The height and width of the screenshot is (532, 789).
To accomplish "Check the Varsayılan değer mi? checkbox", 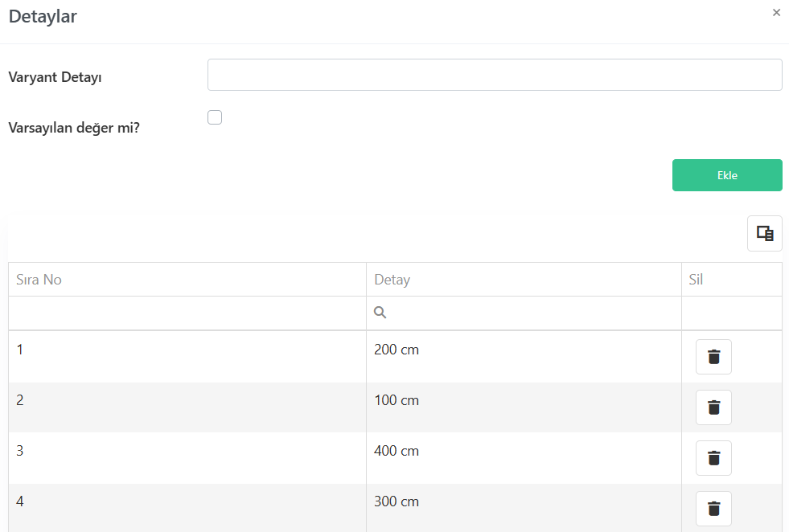I will point(215,117).
